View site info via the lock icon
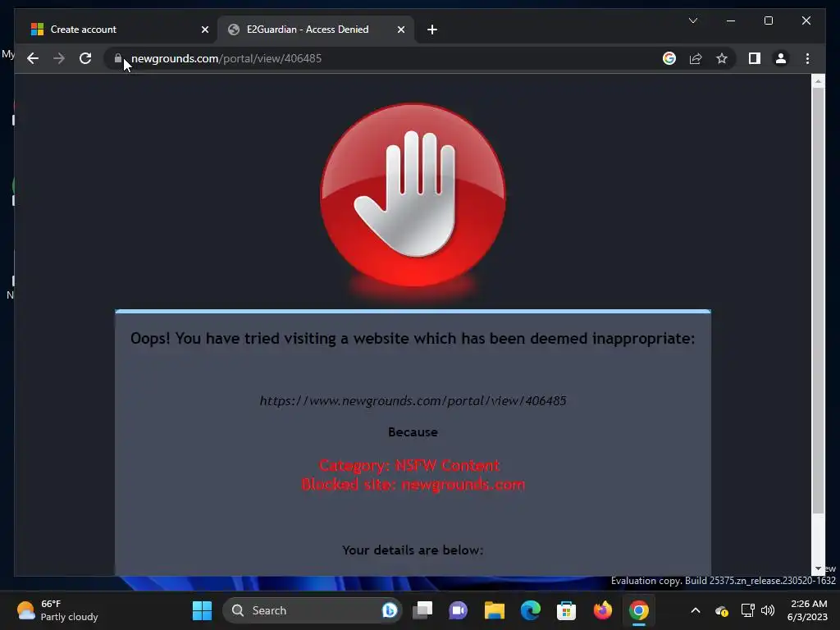Screen dimensions: 840x630 (x=118, y=58)
